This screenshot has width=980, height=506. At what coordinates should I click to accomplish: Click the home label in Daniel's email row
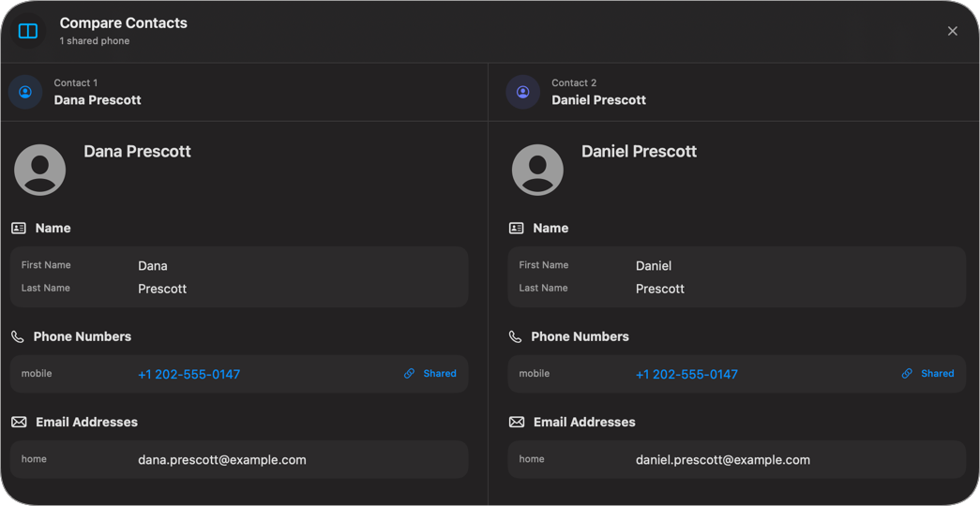[531, 459]
